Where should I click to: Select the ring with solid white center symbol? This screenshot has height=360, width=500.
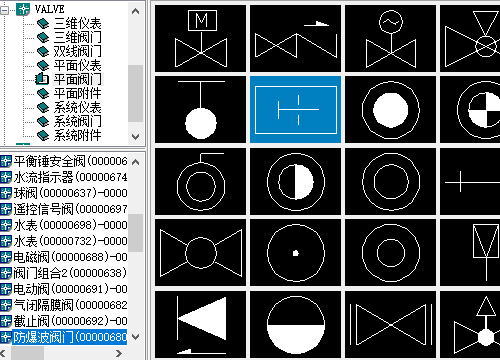pos(390,110)
